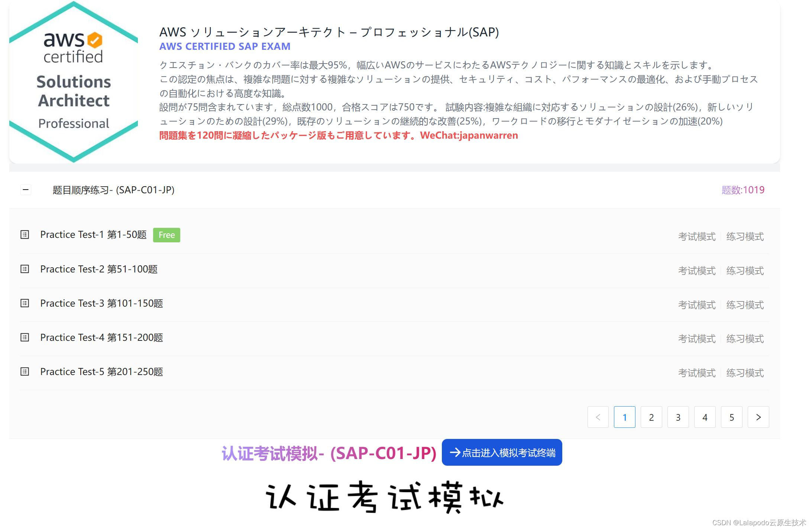812x530 pixels.
Task: Start 练习模式 for Practice Test-2
Action: pos(745,271)
